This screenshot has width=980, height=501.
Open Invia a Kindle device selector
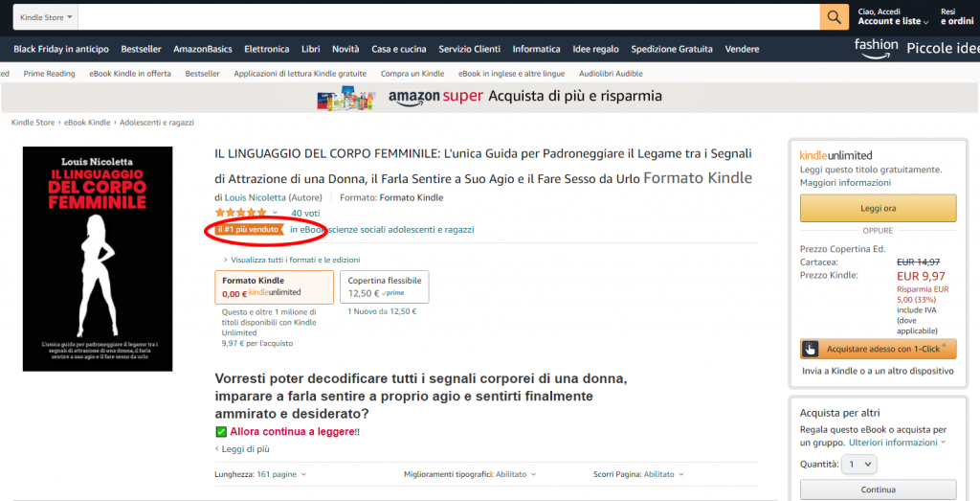click(x=879, y=371)
